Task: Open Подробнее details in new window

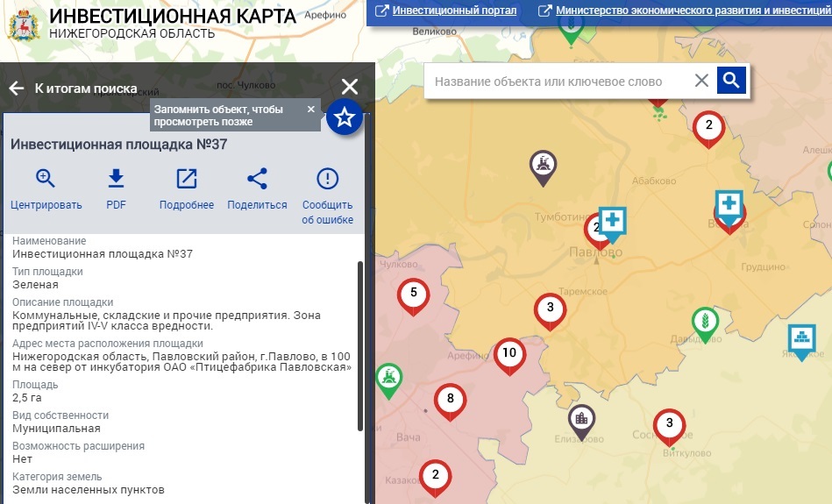Action: click(187, 190)
